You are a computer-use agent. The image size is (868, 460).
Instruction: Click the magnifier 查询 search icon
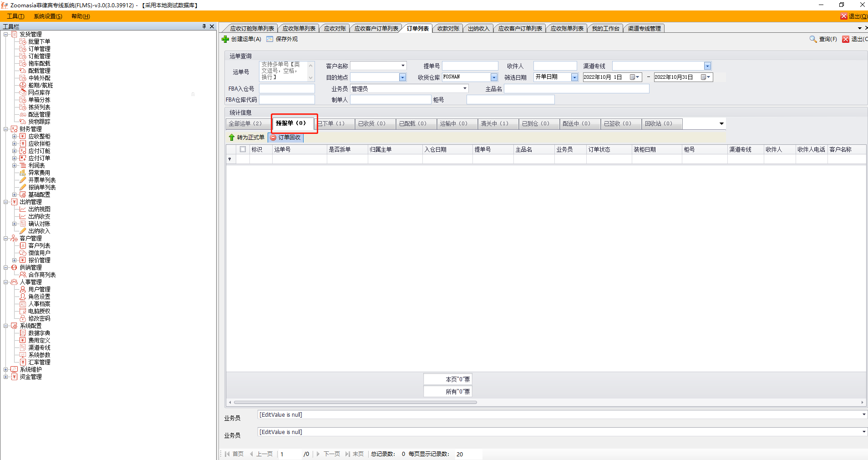tap(813, 39)
